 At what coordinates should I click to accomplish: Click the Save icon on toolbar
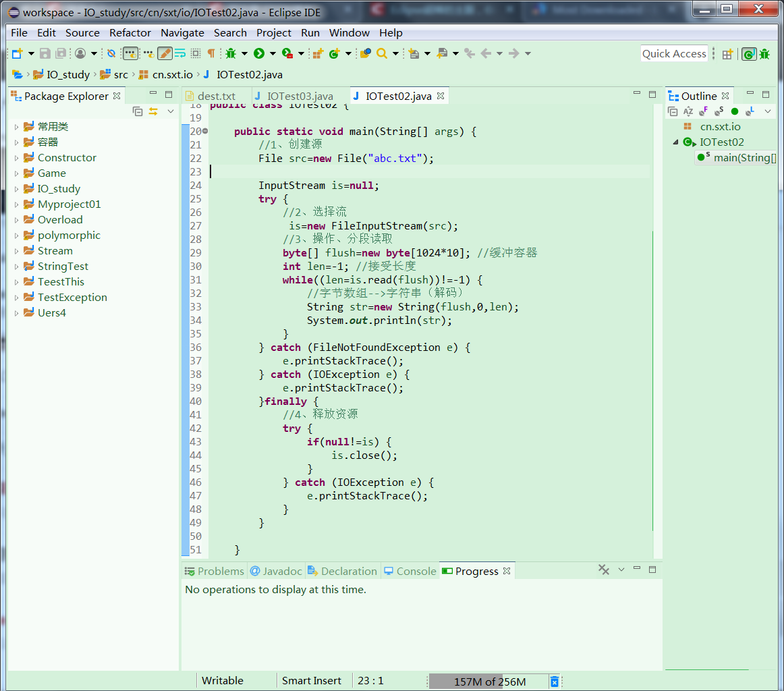[43, 53]
